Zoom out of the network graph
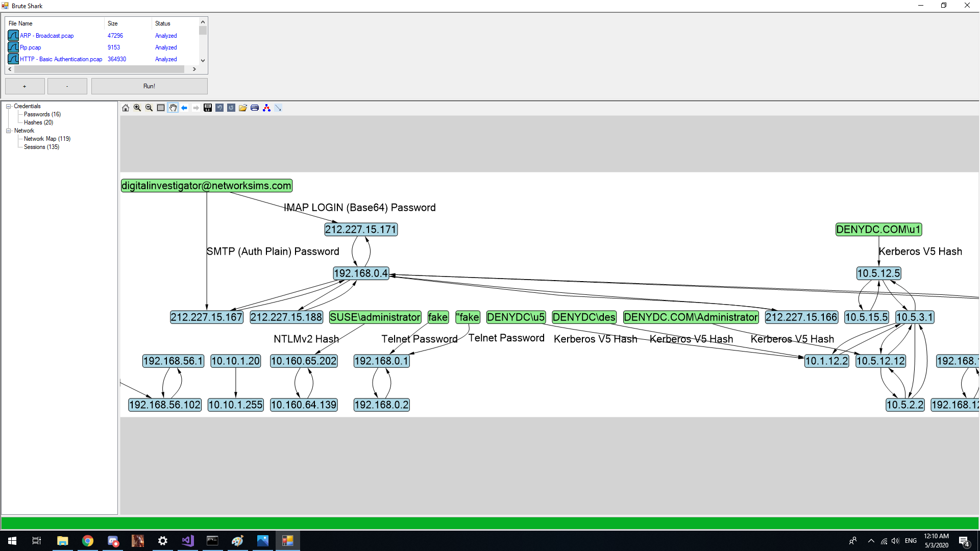The width and height of the screenshot is (980, 551). 149,108
